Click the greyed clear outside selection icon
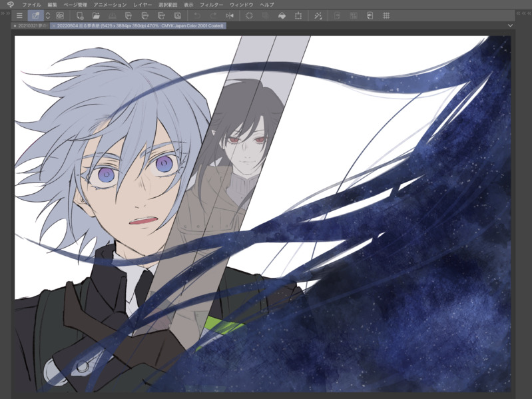This screenshot has height=399, width=532. (x=265, y=15)
